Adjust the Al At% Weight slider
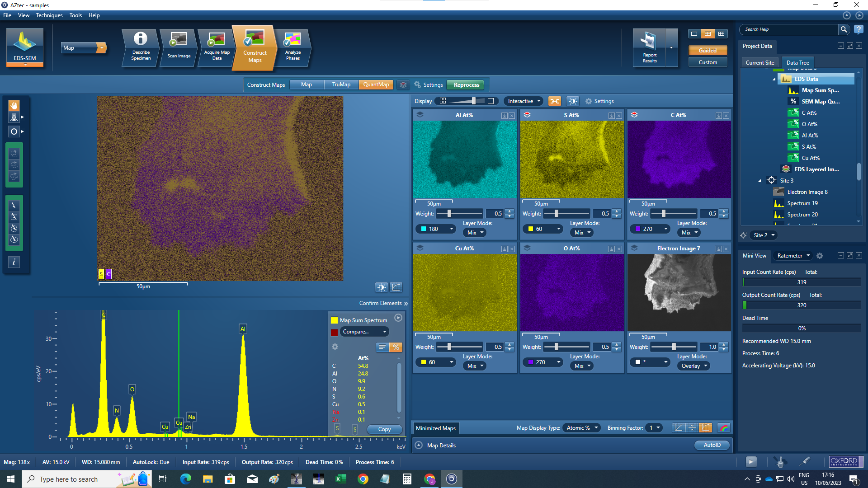 click(460, 214)
